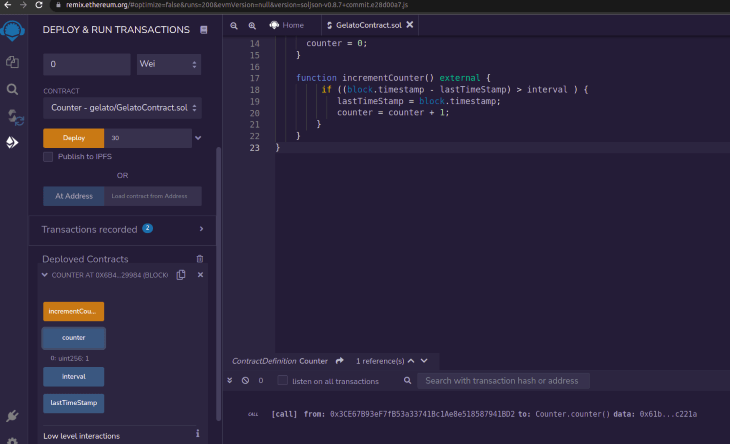Screen dimensions: 730x444
Task: Click the editor zoom out magnifier
Action: tap(234, 26)
